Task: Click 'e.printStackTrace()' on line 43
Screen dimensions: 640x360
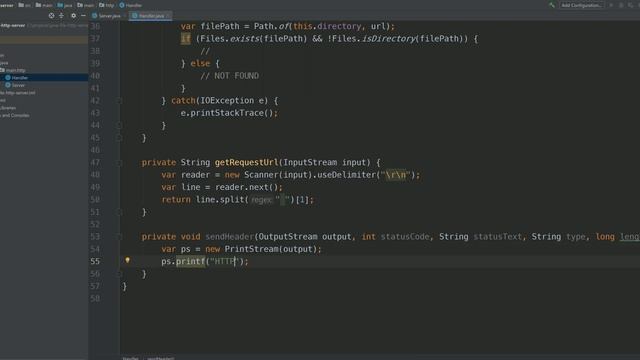Action: point(227,113)
